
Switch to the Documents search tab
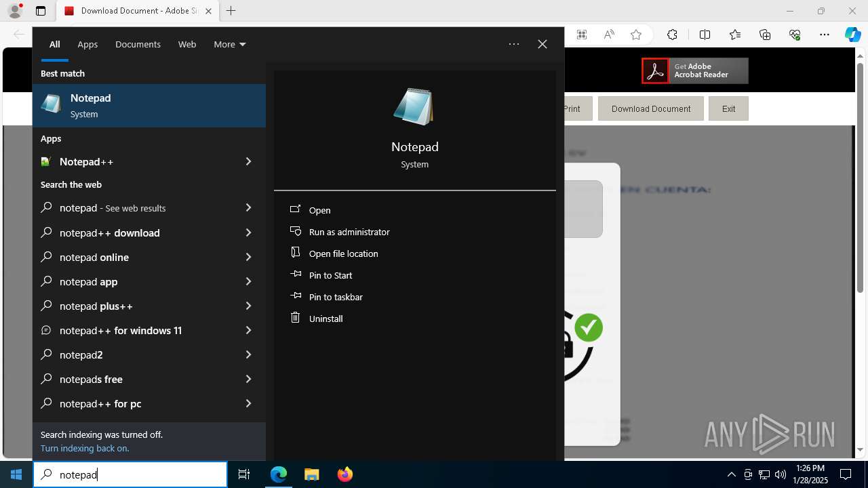(x=138, y=44)
